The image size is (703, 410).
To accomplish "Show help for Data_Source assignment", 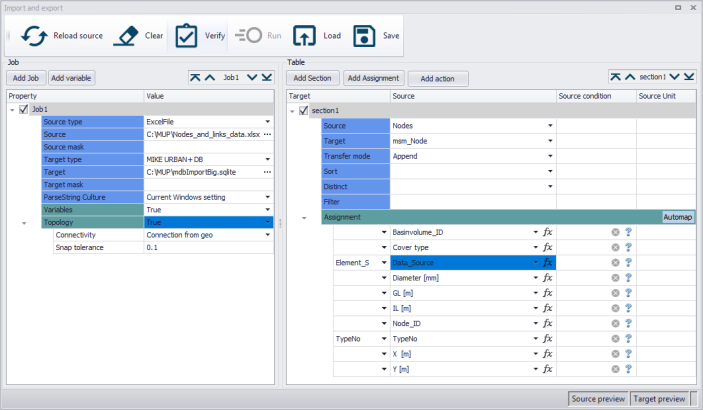I will (x=629, y=262).
